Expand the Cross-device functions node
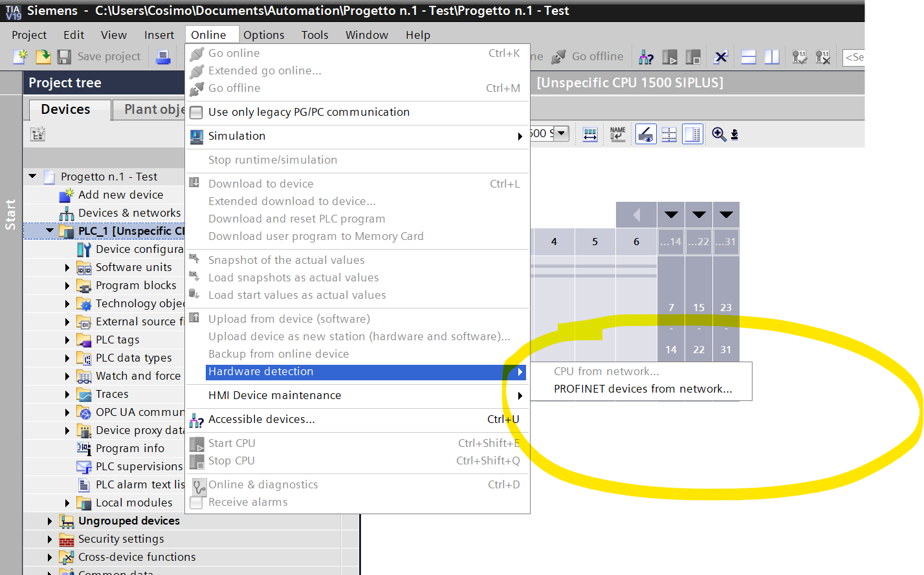 click(50, 557)
